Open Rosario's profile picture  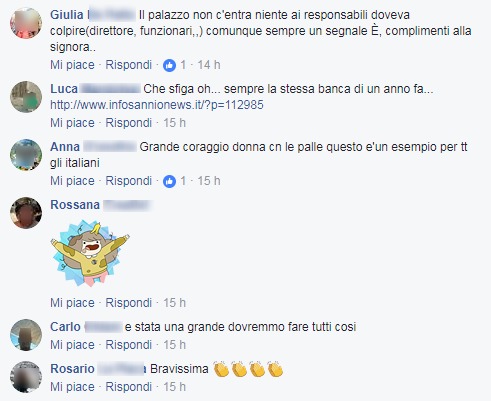(x=26, y=377)
